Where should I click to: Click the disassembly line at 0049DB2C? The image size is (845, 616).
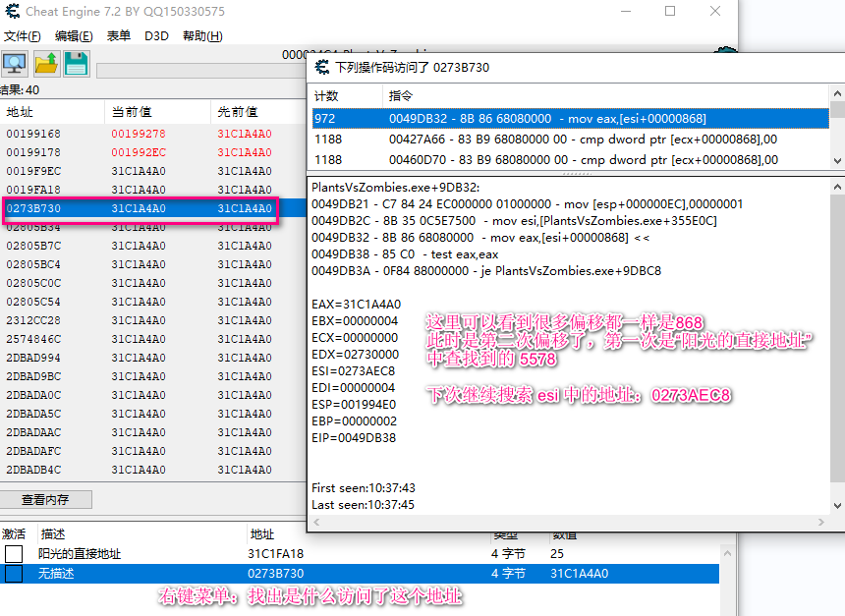coord(514,221)
